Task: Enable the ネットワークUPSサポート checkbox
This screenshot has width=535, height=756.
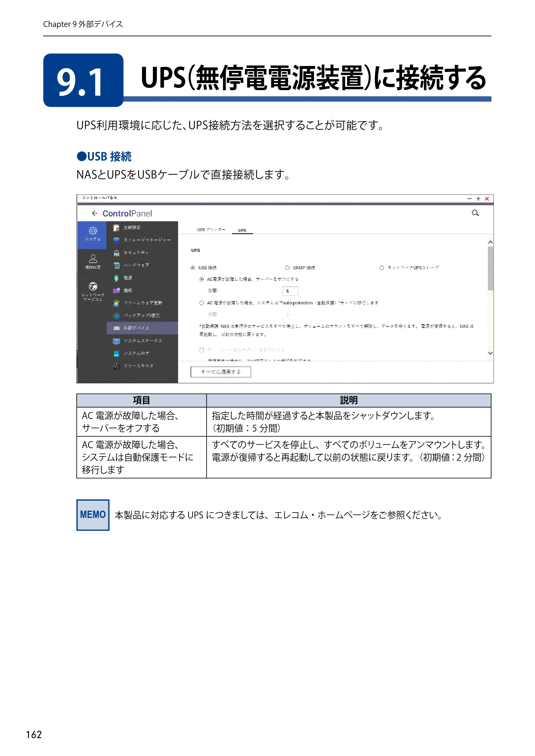Action: pyautogui.click(x=201, y=350)
